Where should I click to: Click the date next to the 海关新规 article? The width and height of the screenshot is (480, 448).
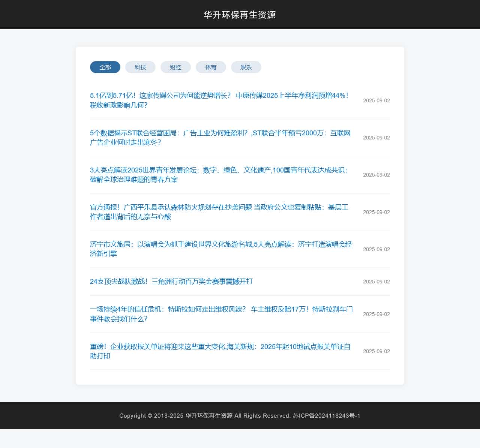point(376,351)
